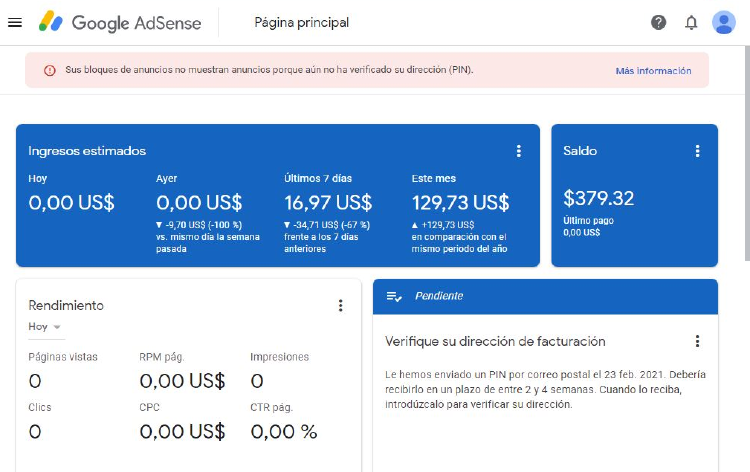The width and height of the screenshot is (750, 472).
Task: Open the Ingresos estimados three-dot menu
Action: coord(518,151)
